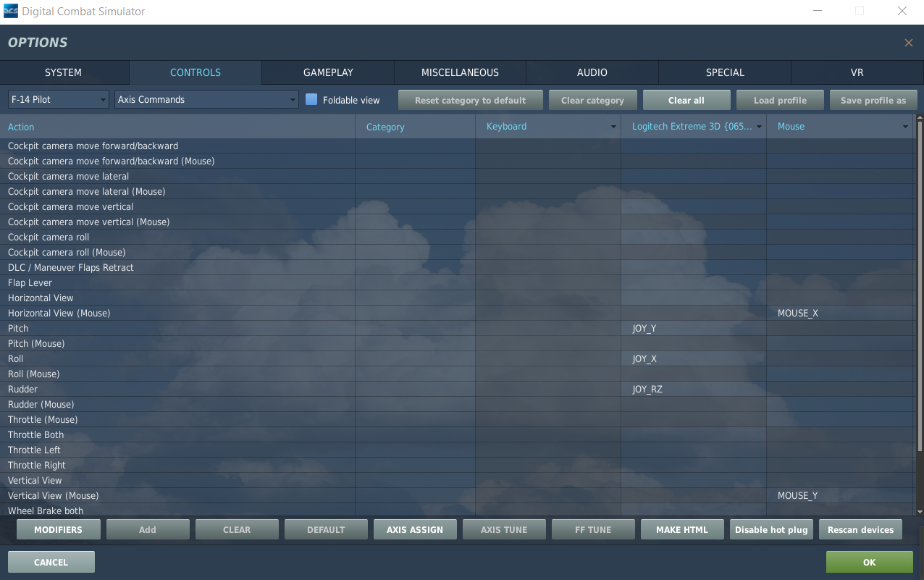This screenshot has width=924, height=580.
Task: Click the scrollbar down arrow
Action: (x=920, y=512)
